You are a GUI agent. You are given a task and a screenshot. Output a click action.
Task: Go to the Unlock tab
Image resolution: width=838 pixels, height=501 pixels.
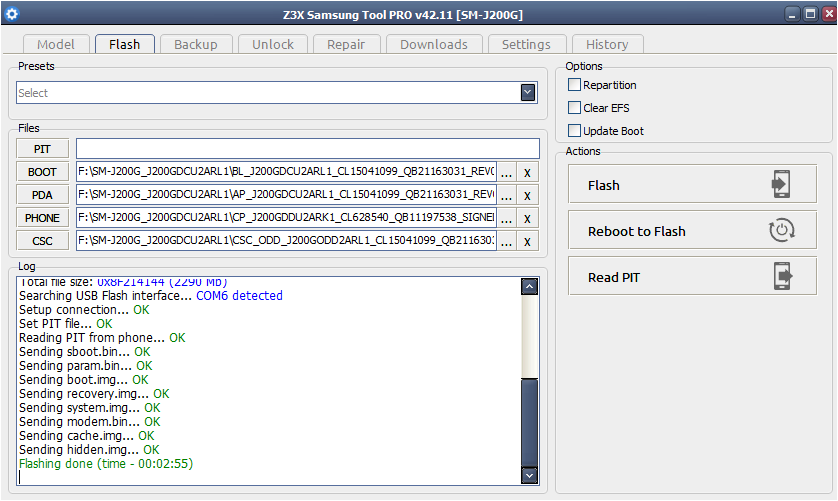(273, 44)
